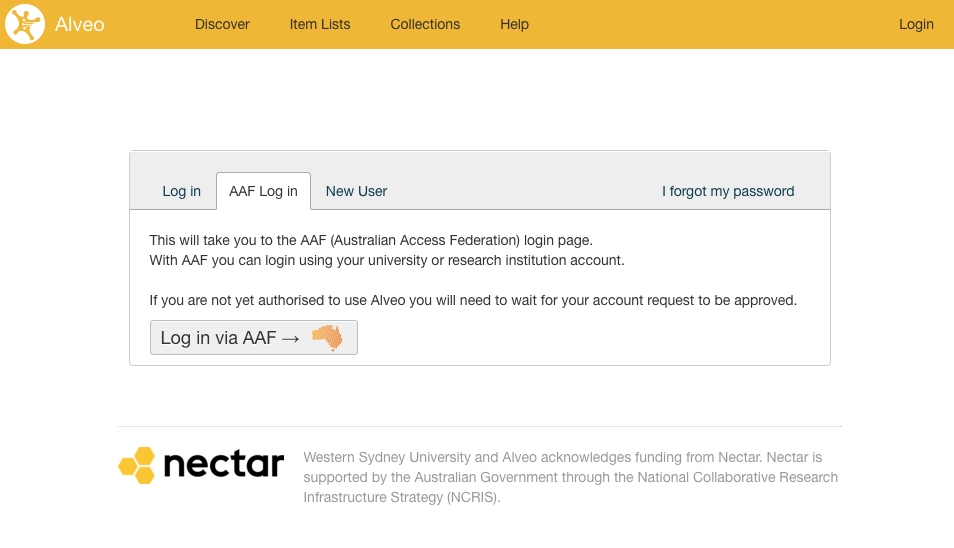Click the account approval notice text

click(473, 300)
